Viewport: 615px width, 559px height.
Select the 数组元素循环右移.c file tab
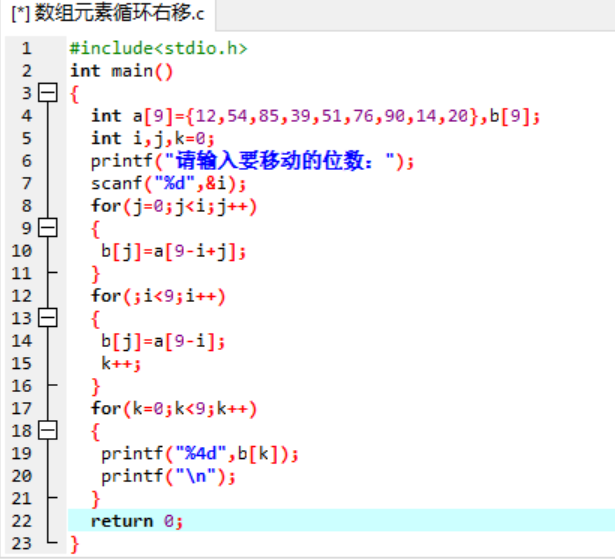coord(108,14)
